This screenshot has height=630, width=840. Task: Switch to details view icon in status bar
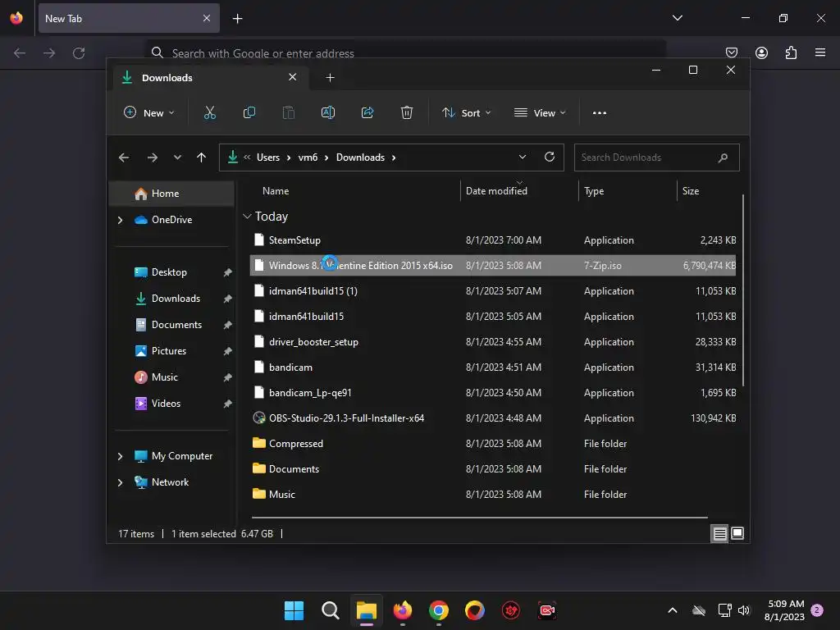tap(719, 533)
